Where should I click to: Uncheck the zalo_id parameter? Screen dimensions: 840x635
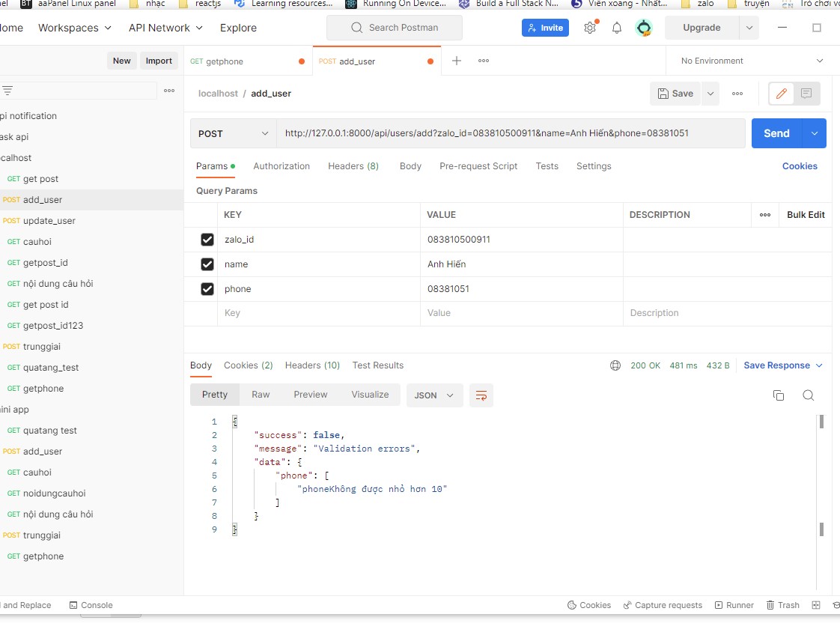[207, 240]
